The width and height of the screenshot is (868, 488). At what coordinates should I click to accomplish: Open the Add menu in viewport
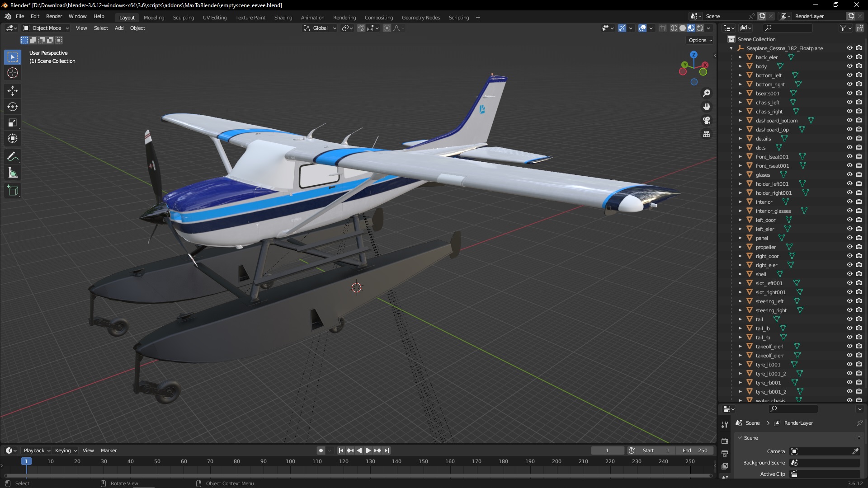point(119,28)
